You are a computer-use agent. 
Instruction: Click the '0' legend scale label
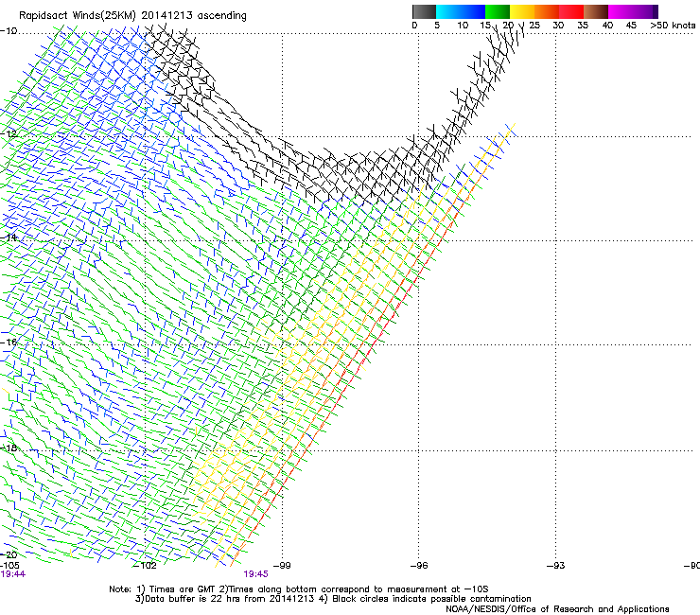(x=414, y=25)
